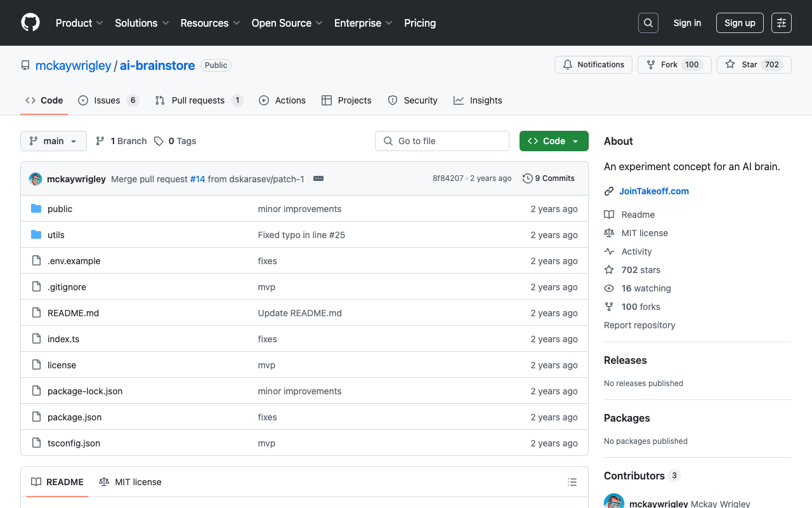Click mckaywrigley avatar in commit row
The width and height of the screenshot is (812, 508).
click(36, 179)
